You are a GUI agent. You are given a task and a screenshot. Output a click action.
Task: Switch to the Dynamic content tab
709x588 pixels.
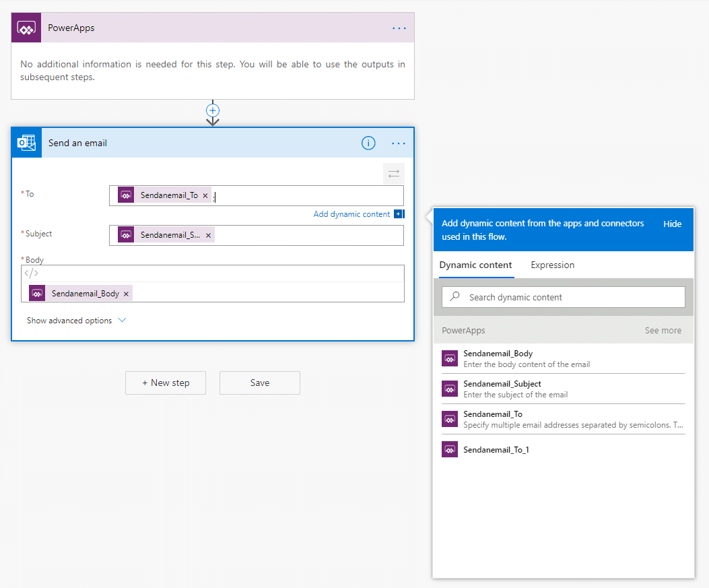[475, 265]
